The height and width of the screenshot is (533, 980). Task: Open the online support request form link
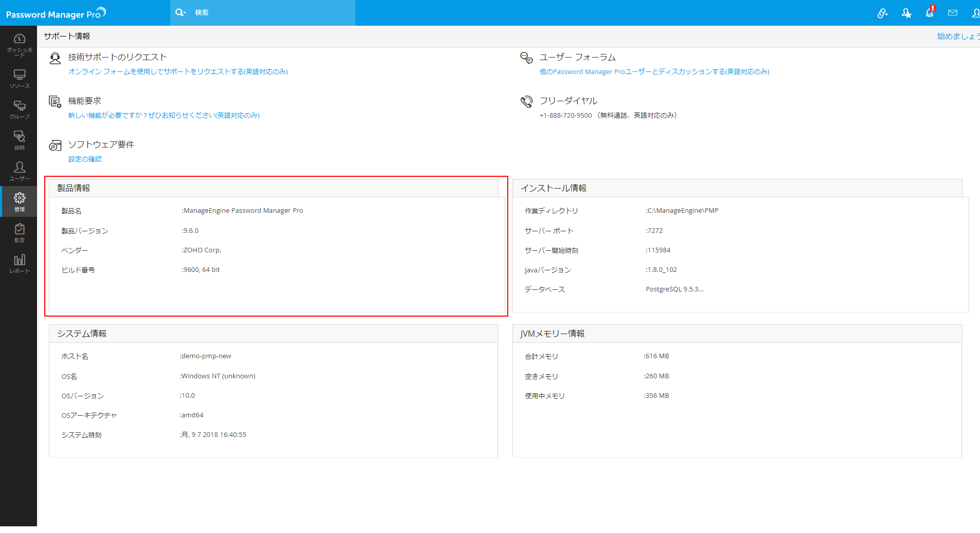point(178,71)
